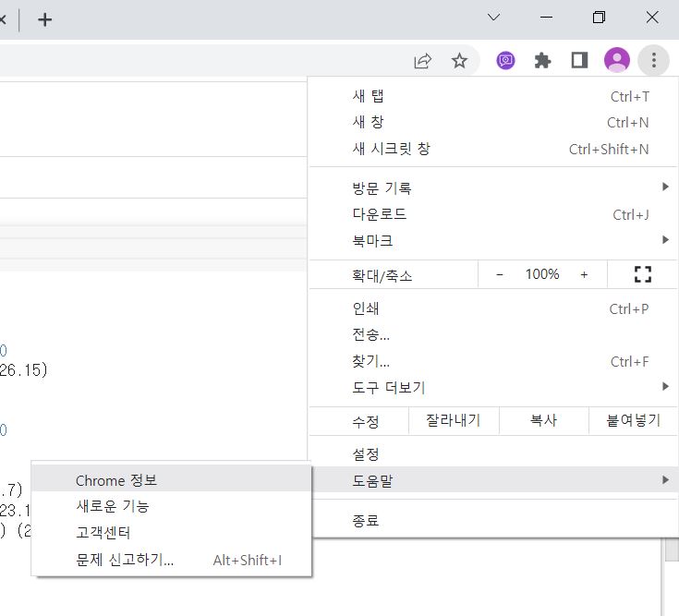
Task: Open the Extensions puzzle piece icon
Action: (542, 60)
